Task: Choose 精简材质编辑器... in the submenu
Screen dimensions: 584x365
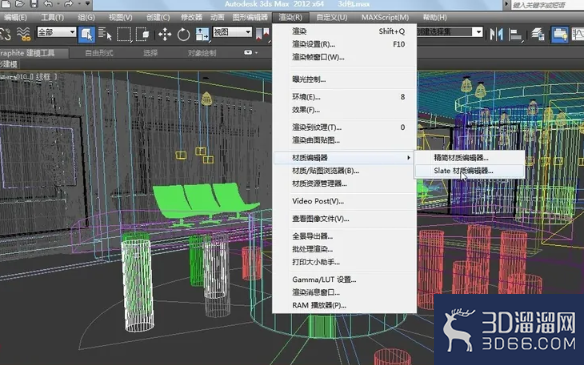Action: tap(469, 158)
